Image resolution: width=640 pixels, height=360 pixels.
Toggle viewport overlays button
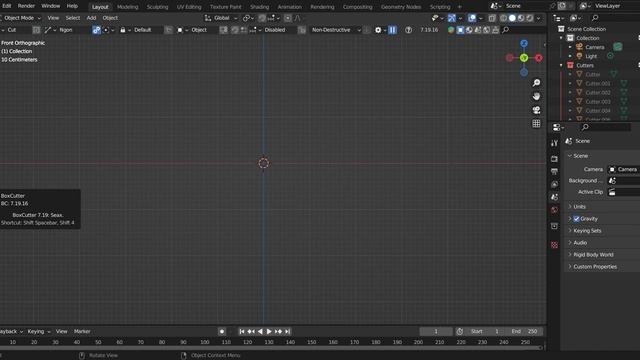(472, 18)
